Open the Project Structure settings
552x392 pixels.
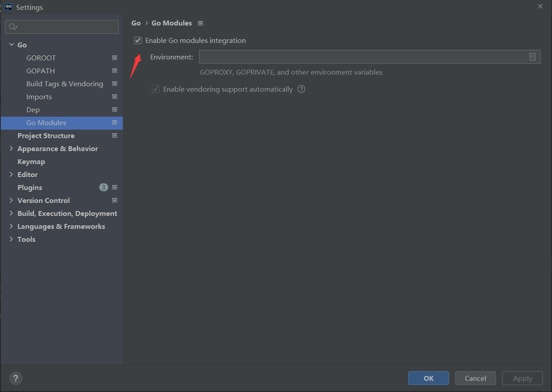pyautogui.click(x=46, y=135)
